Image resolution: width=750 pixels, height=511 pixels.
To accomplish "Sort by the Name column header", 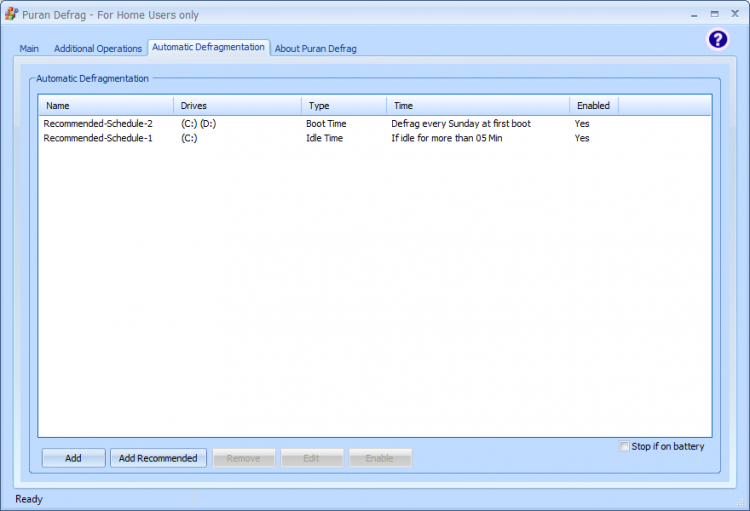I will pyautogui.click(x=106, y=106).
